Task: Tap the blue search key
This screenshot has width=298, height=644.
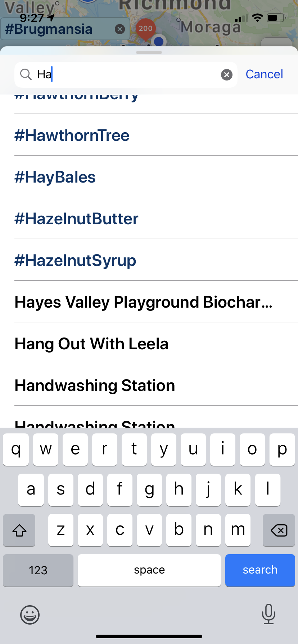Action: coord(260,570)
